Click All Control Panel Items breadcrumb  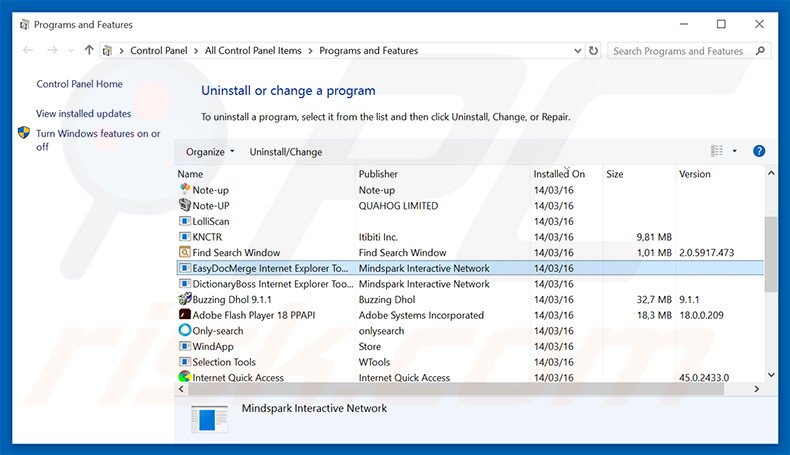pyautogui.click(x=253, y=50)
